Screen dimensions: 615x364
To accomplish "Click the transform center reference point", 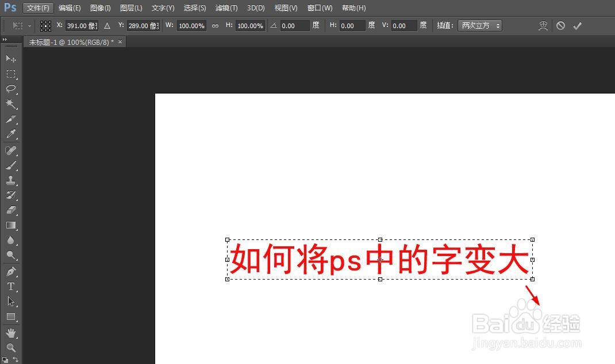I will [x=380, y=260].
